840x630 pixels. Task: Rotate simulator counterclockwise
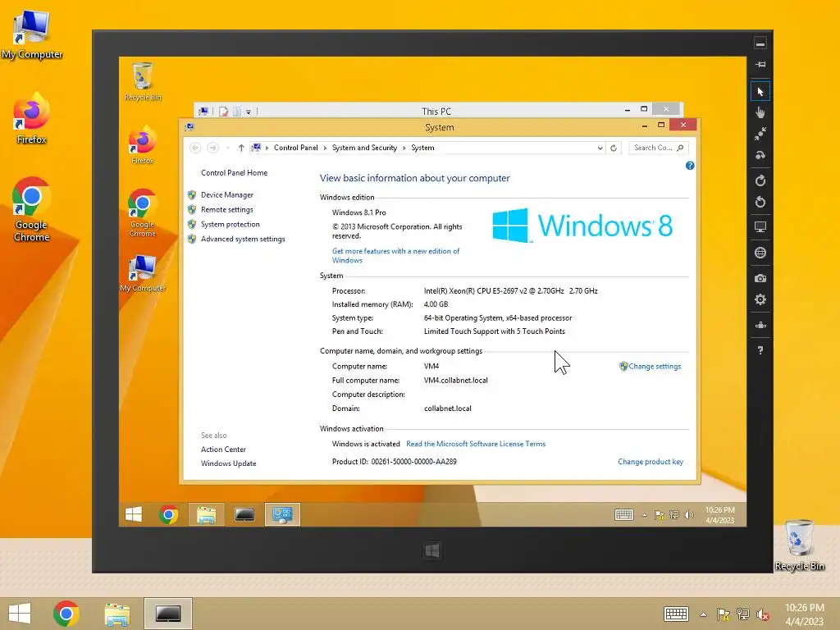coord(760,202)
